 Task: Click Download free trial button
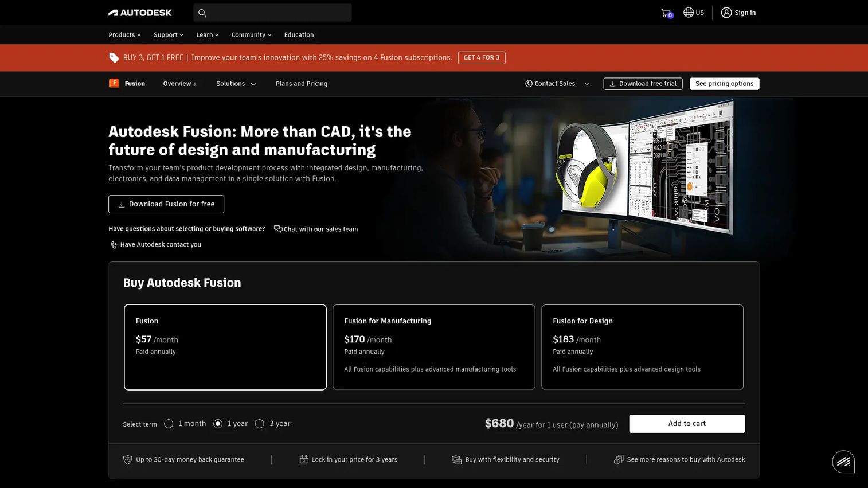(x=643, y=84)
